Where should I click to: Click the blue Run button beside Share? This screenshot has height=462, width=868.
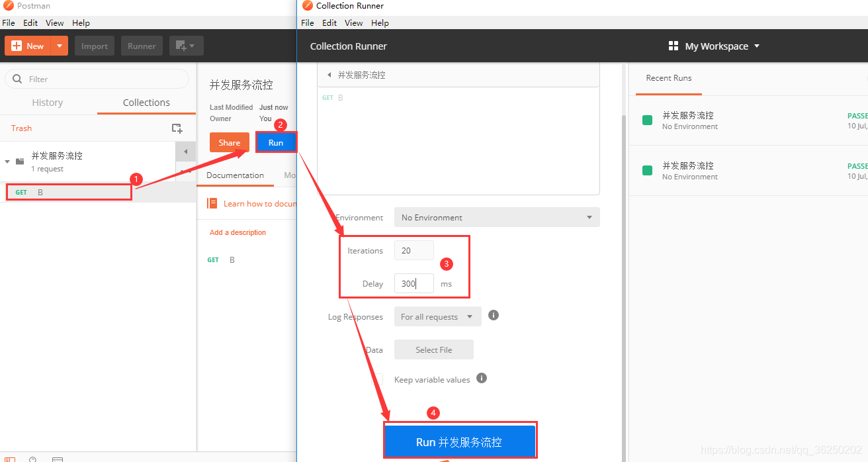click(276, 142)
